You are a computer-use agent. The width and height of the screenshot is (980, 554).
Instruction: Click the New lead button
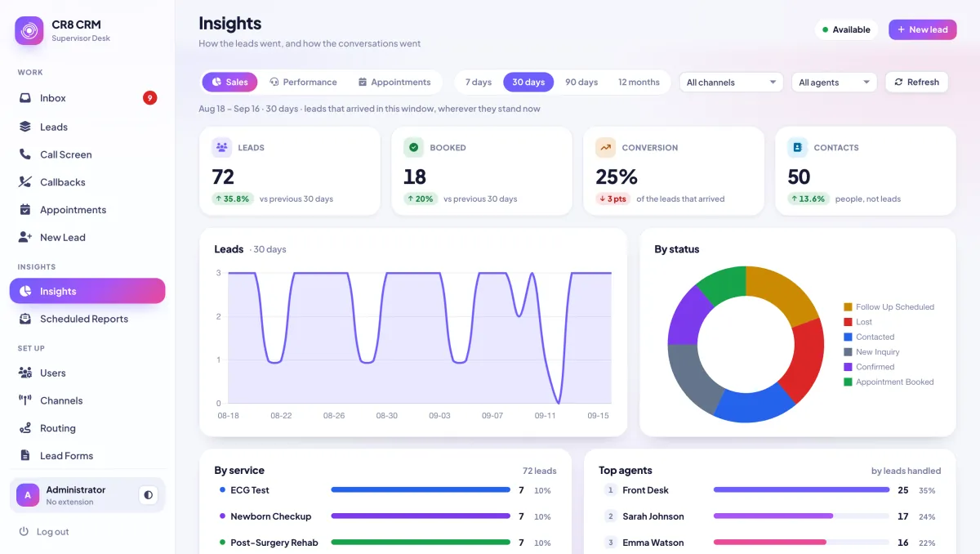click(x=922, y=29)
